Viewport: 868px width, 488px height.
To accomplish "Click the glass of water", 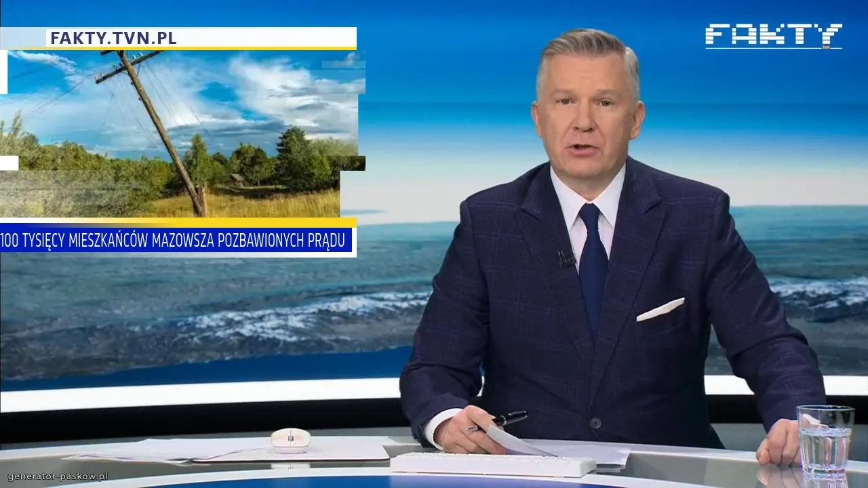I will [x=825, y=441].
